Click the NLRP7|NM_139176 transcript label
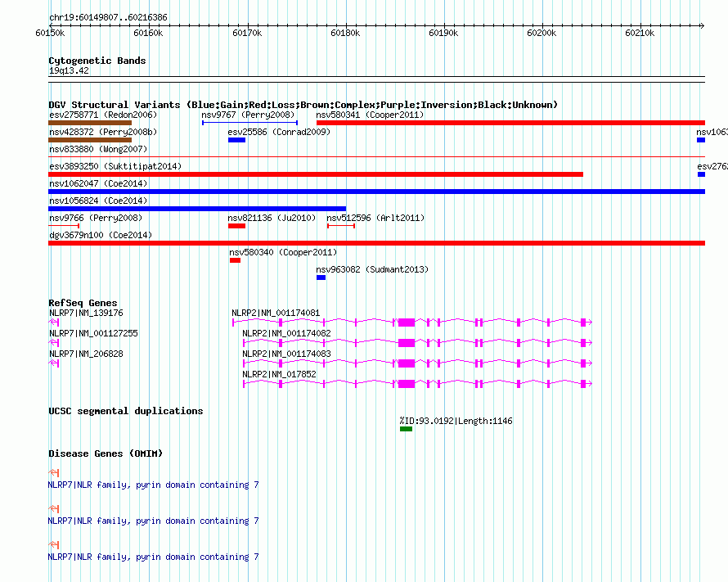This screenshot has height=582, width=728. [86, 313]
